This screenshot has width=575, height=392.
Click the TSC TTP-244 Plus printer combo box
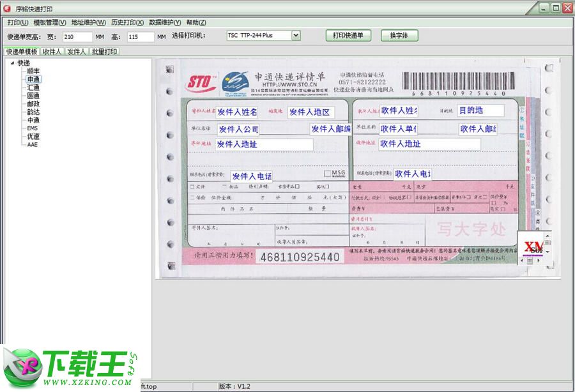pos(263,36)
